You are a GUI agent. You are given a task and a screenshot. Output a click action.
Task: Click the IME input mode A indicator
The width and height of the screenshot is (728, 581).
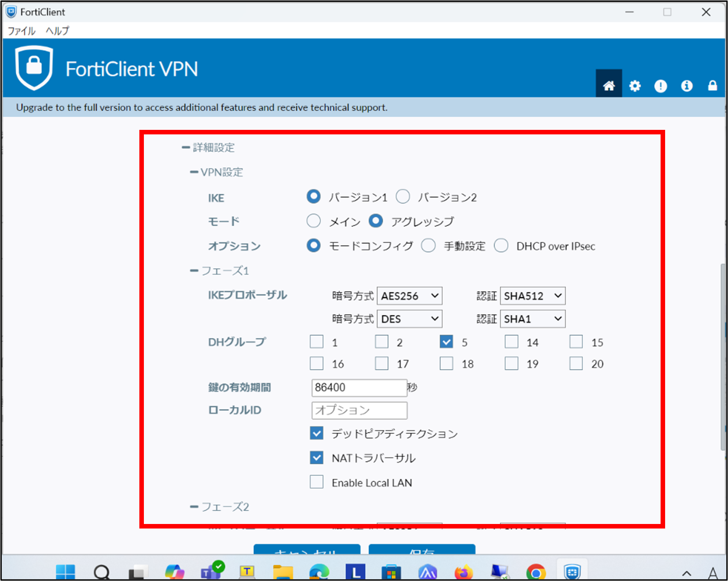point(713,573)
